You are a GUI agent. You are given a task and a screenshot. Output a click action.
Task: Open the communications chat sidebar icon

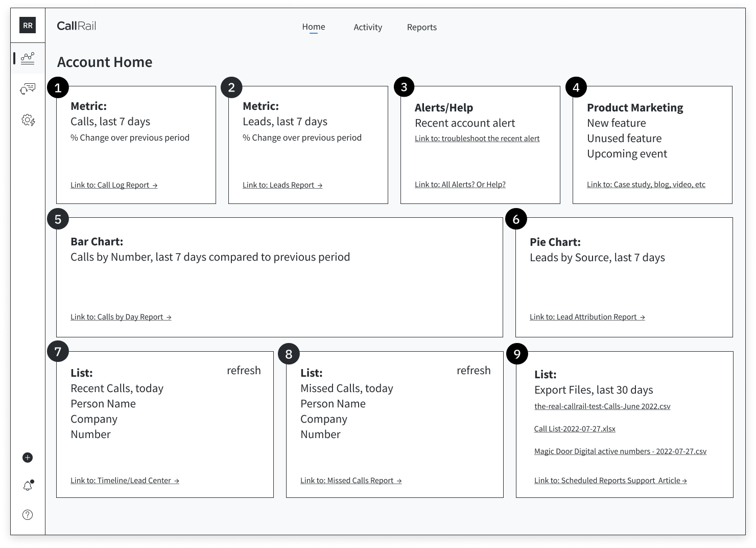(x=28, y=89)
